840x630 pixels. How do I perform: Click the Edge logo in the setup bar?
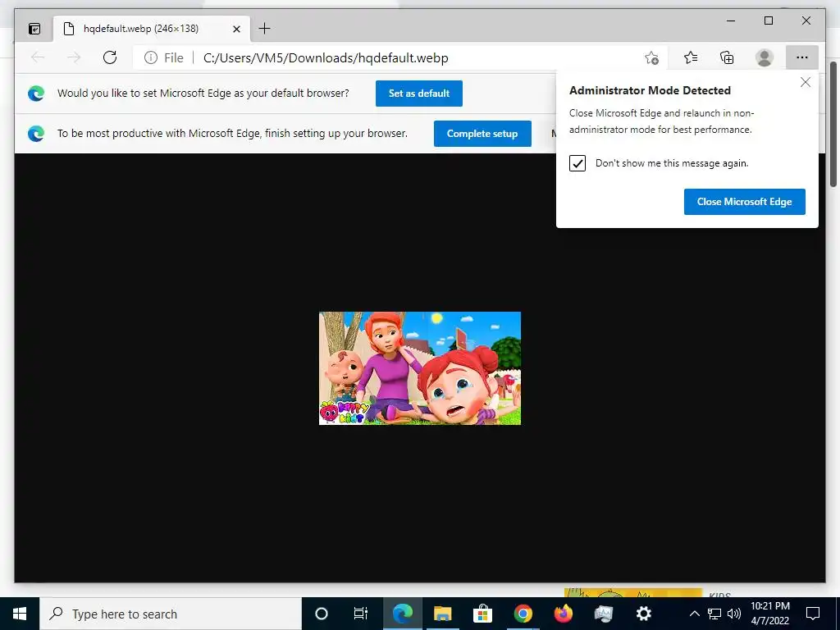pos(36,134)
